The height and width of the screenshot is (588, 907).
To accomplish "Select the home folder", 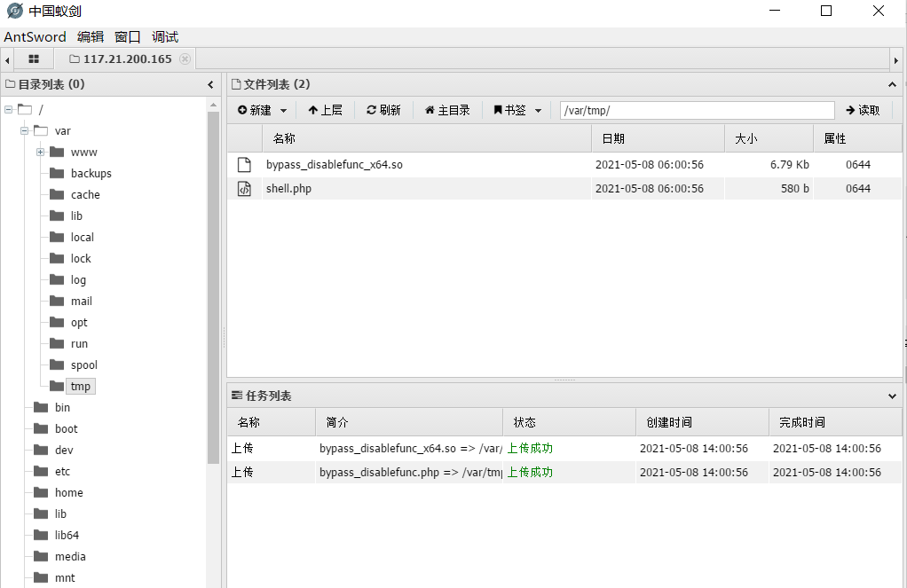I will tap(69, 492).
